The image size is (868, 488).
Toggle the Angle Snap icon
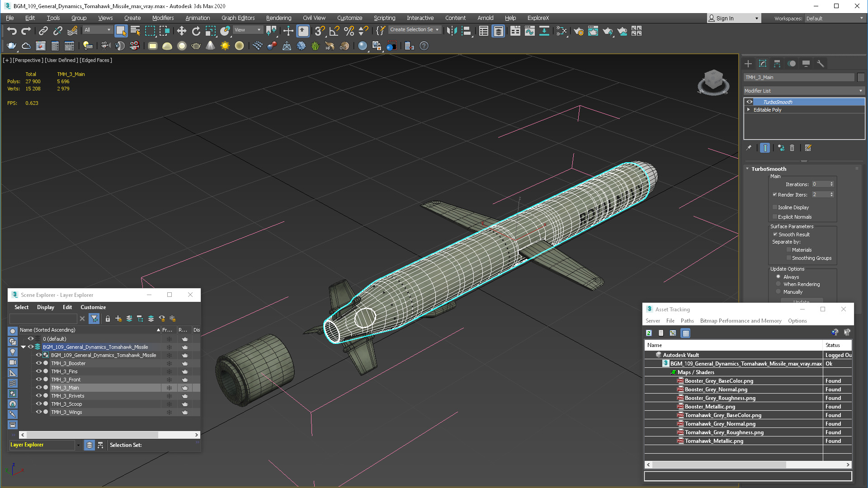(334, 31)
